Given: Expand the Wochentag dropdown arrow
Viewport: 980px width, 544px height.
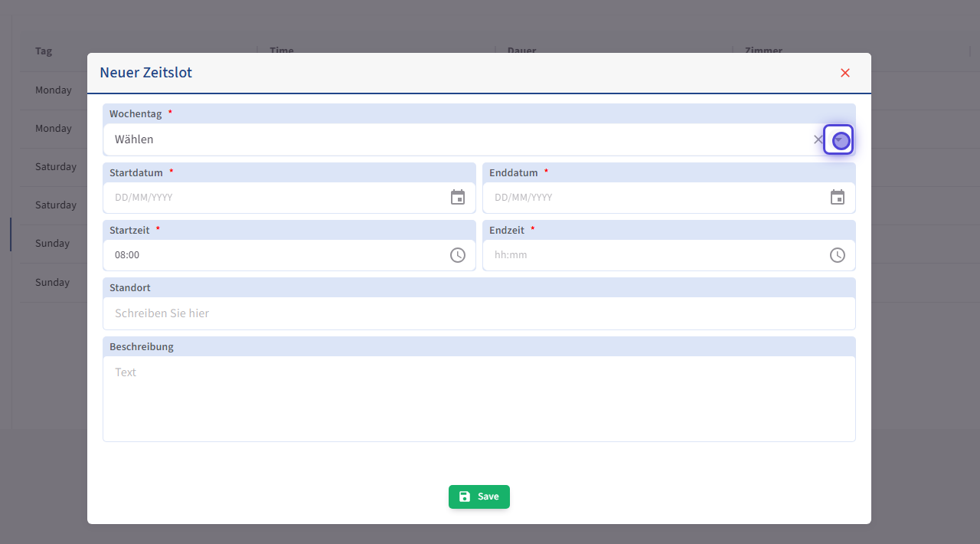Looking at the screenshot, I should tap(838, 139).
